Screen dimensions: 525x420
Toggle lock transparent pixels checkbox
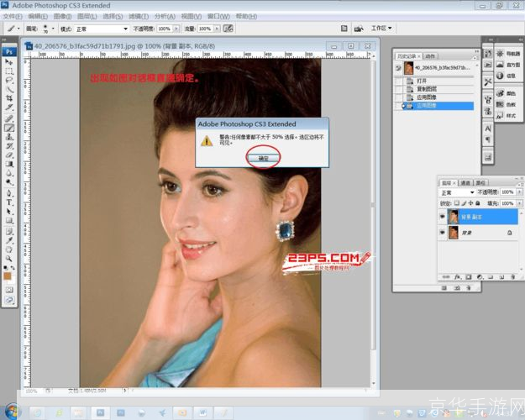456,203
